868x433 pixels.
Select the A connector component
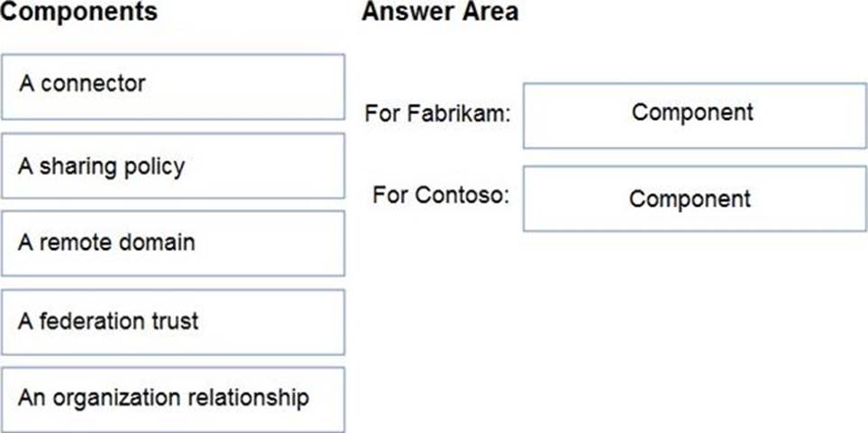pos(172,87)
